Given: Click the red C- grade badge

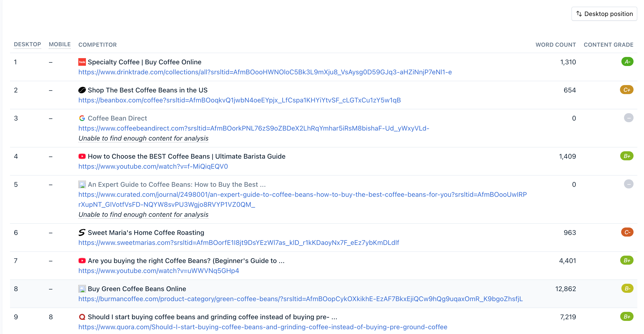Looking at the screenshot, I should click(x=627, y=232).
